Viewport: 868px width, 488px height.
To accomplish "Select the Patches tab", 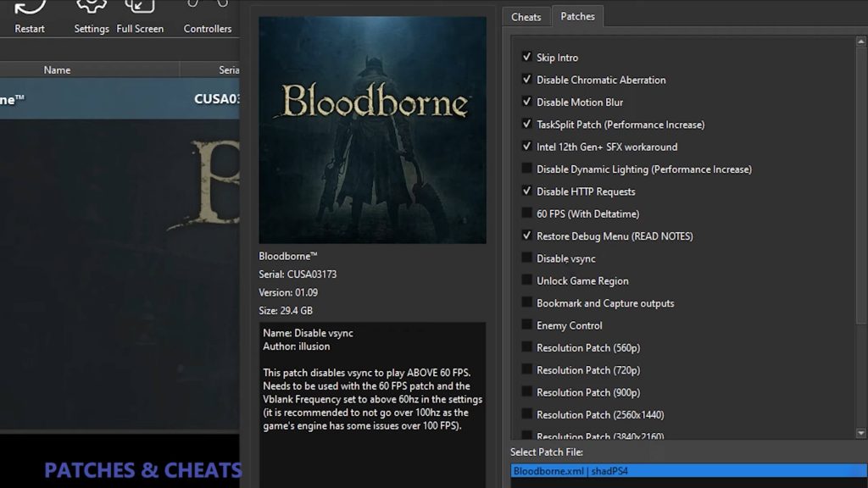I will coord(577,16).
